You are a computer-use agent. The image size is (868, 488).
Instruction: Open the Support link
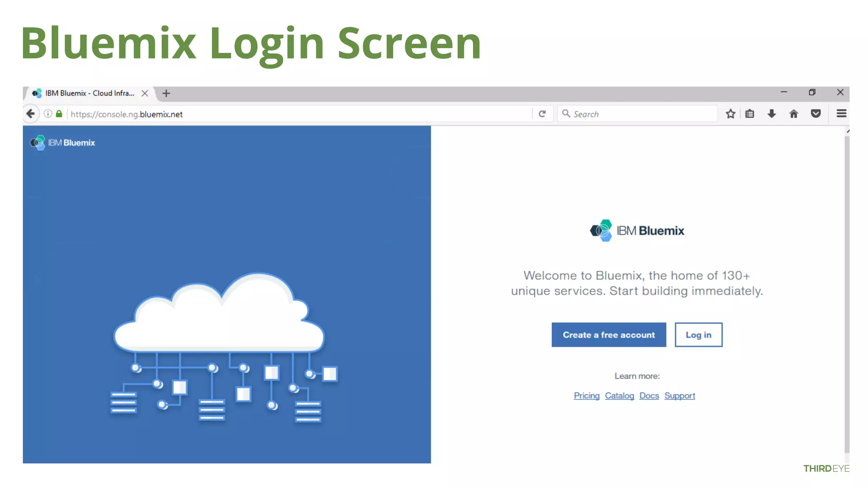[x=679, y=396]
